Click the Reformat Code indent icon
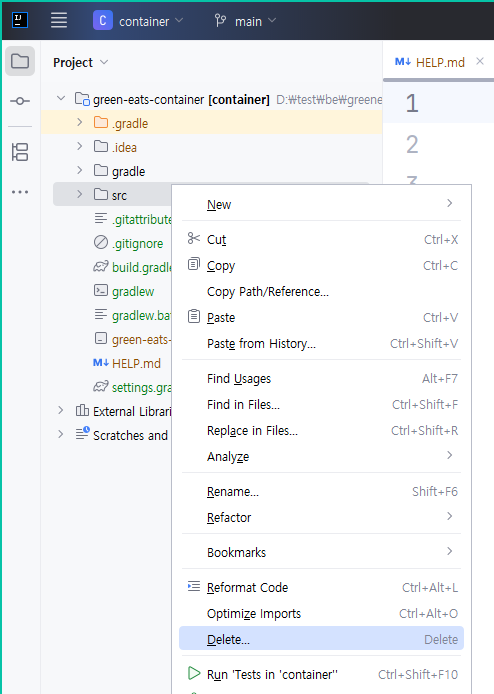 coord(194,586)
